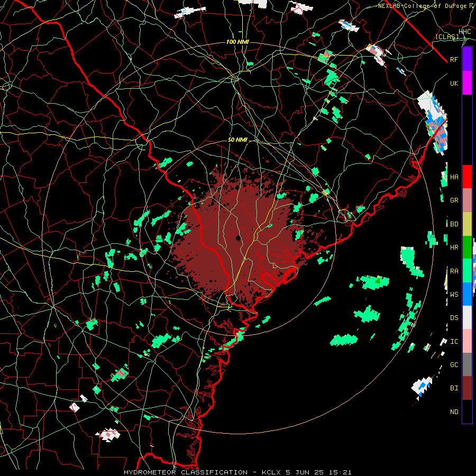Click the '[CLAS]' units label

coord(447,36)
